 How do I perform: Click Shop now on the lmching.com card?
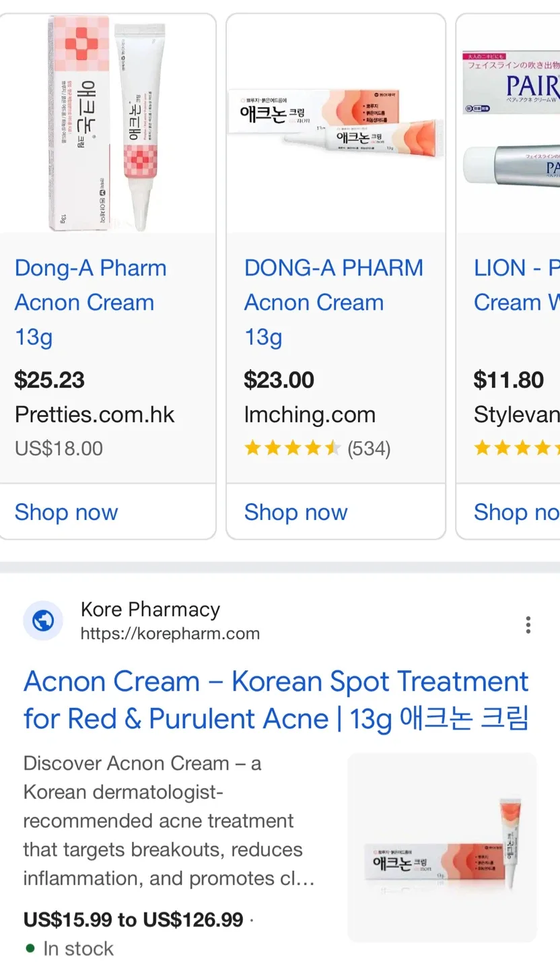pyautogui.click(x=295, y=513)
